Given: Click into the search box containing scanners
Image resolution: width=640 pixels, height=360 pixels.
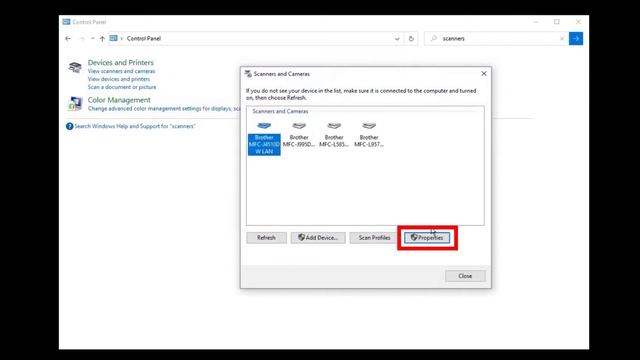Looking at the screenshot, I should pyautogui.click(x=496, y=38).
